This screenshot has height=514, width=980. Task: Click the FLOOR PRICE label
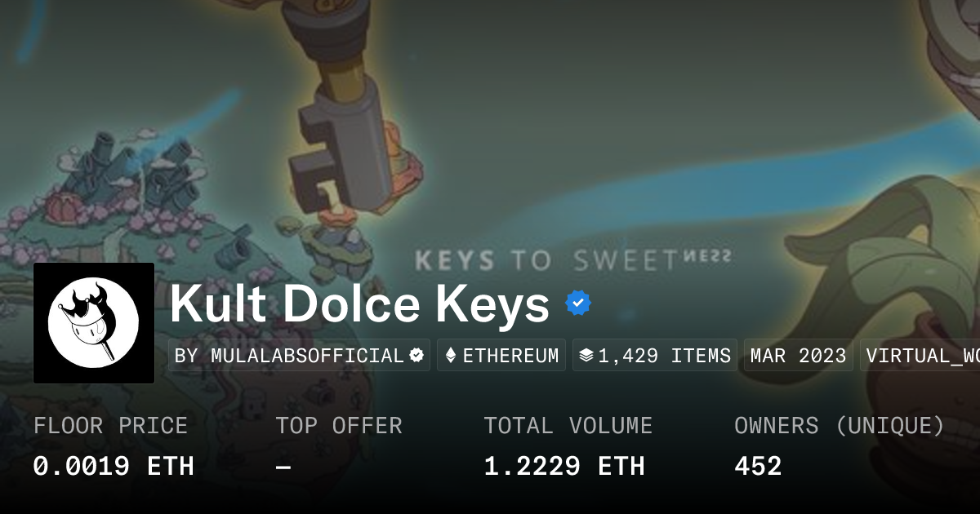click(110, 426)
